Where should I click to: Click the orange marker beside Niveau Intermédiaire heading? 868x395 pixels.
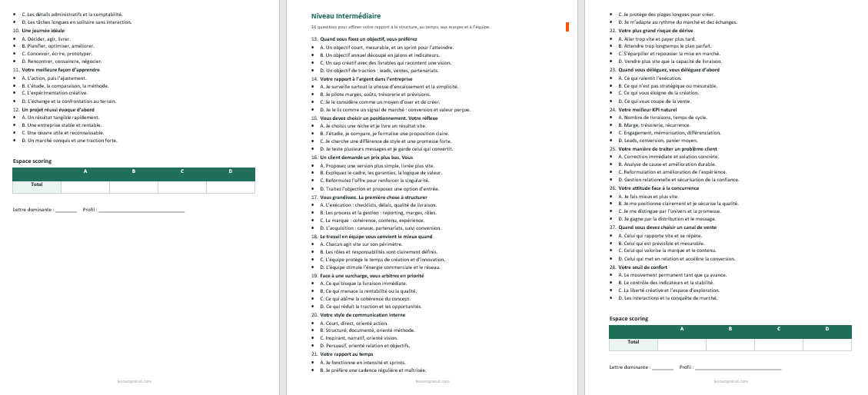tap(567, 27)
